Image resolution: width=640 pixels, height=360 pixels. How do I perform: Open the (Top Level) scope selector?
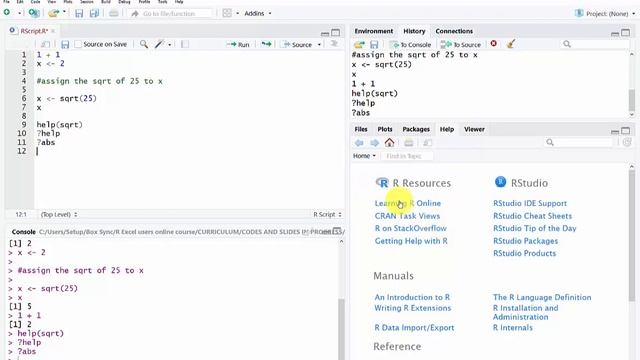coord(59,214)
